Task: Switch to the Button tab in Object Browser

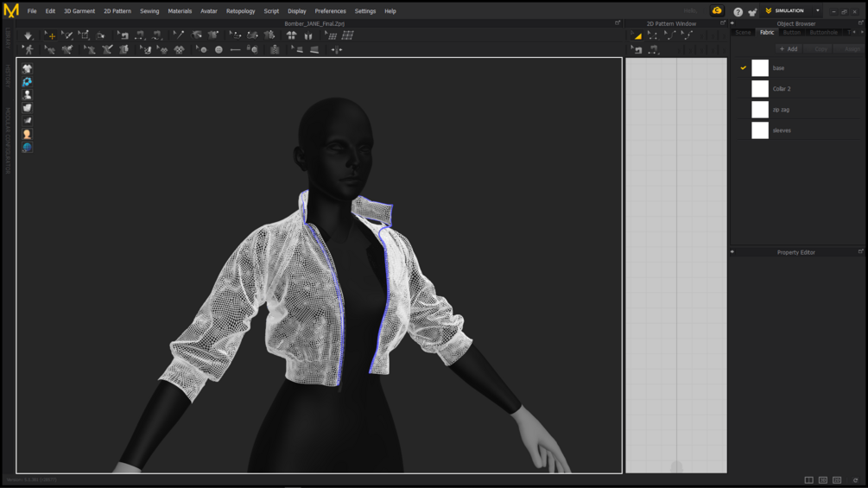Action: coord(791,32)
